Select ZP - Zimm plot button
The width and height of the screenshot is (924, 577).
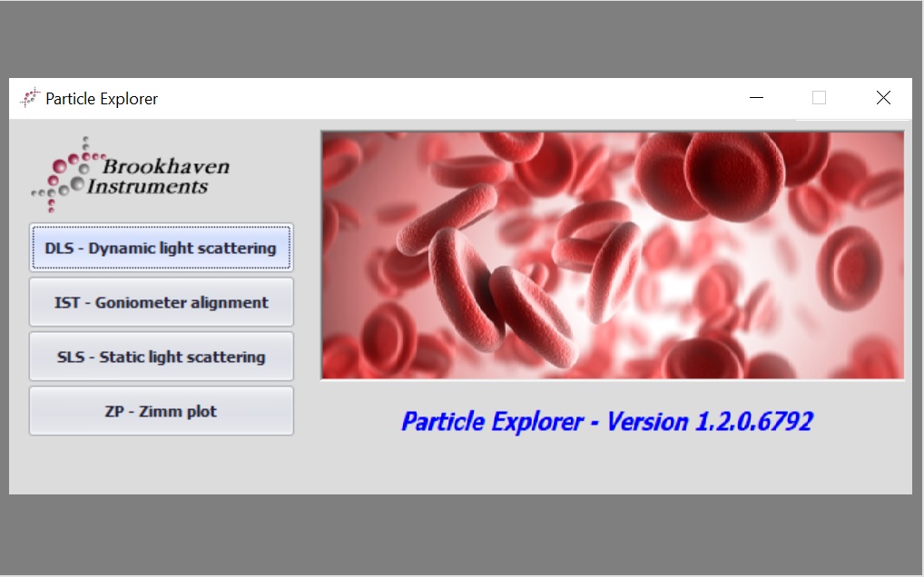pyautogui.click(x=161, y=411)
